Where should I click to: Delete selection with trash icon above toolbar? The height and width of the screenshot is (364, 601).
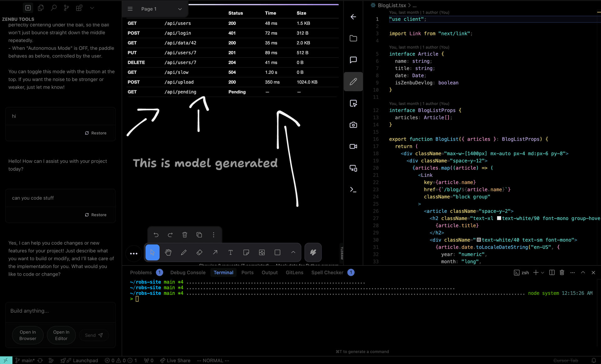coord(185,235)
